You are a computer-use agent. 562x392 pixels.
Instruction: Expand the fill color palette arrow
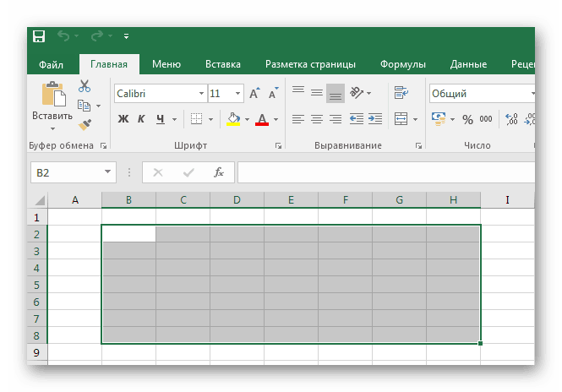click(247, 119)
